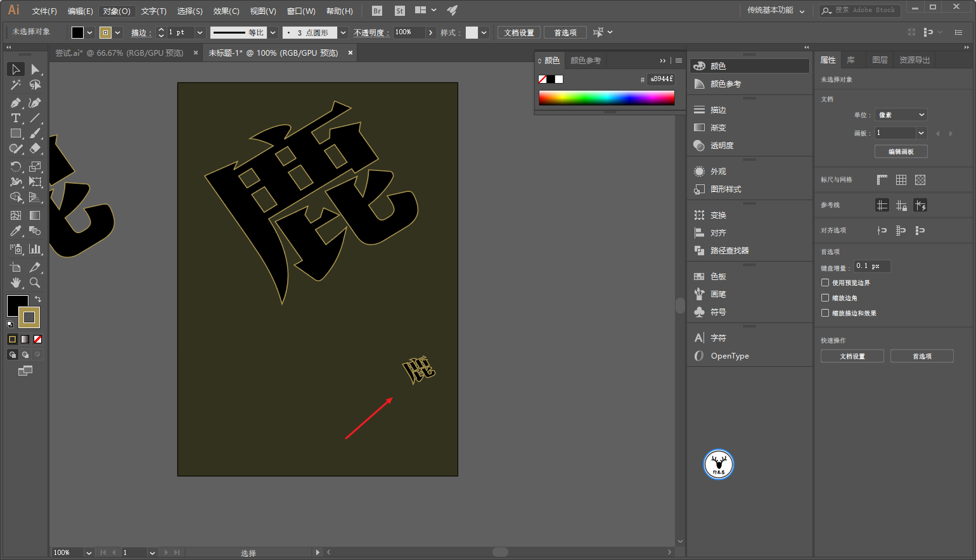The image size is (976, 560).
Task: Select the Rotate tool
Action: (16, 167)
